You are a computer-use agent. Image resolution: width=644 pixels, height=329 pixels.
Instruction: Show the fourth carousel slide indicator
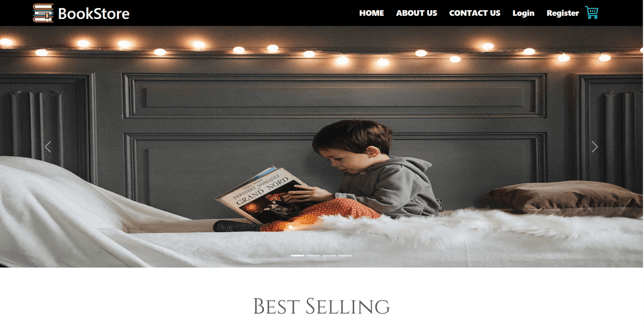pyautogui.click(x=345, y=255)
